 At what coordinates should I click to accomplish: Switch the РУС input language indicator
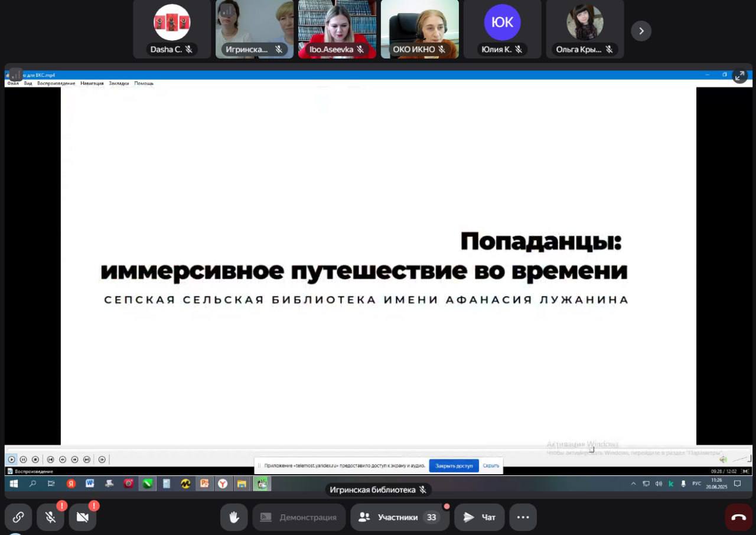pos(697,484)
